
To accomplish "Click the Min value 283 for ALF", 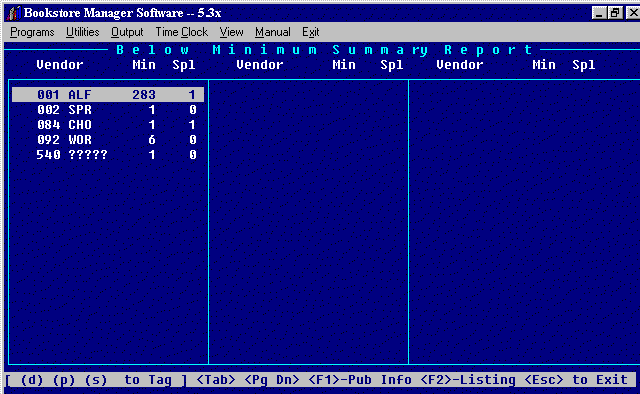I will point(144,95).
